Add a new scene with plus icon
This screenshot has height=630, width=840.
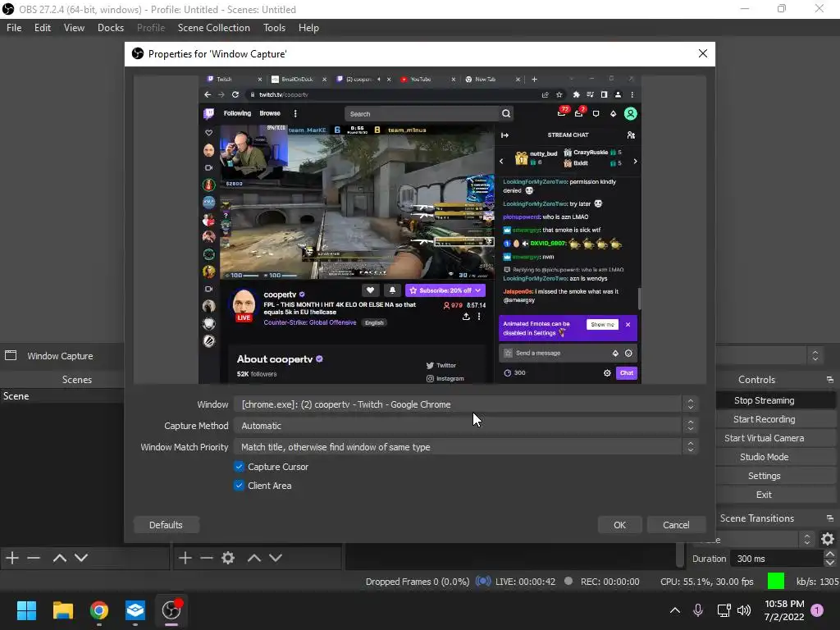pyautogui.click(x=12, y=558)
